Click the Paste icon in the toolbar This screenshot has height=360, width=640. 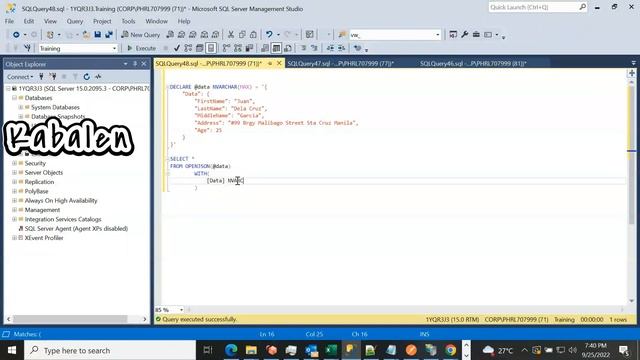pos(253,35)
